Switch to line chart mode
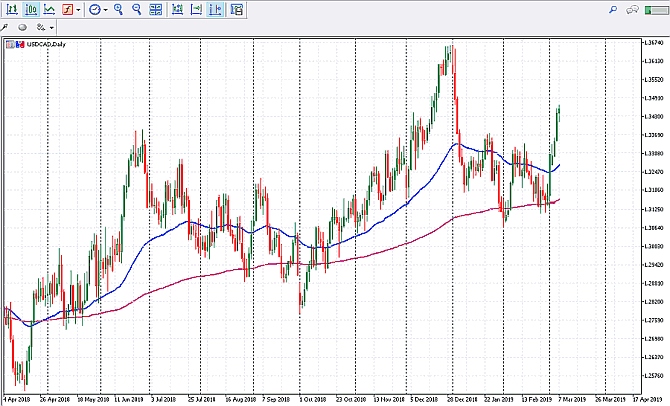Viewport: 670px width, 406px height. coord(48,9)
